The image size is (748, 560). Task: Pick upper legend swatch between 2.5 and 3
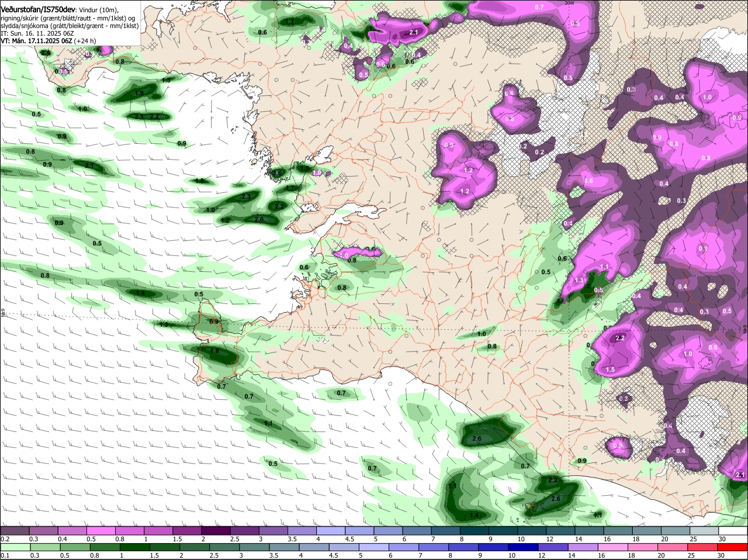click(244, 530)
